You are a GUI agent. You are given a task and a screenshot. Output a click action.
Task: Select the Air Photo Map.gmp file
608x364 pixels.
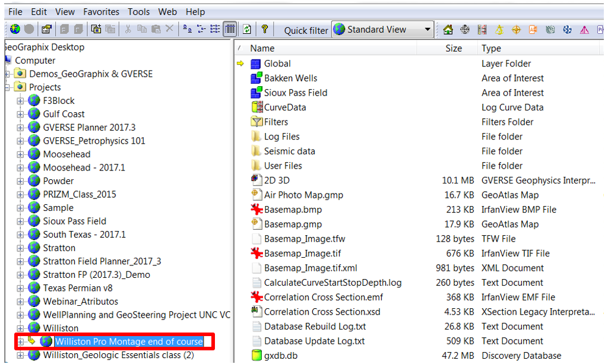pos(303,195)
